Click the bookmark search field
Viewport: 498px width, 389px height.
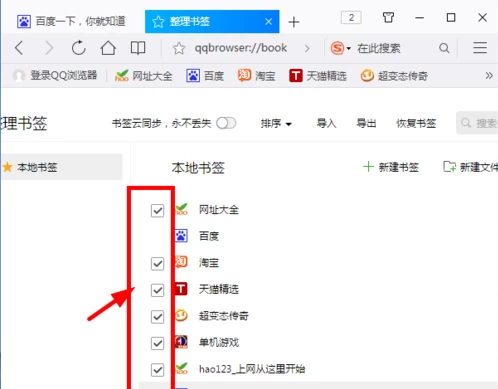(477, 123)
